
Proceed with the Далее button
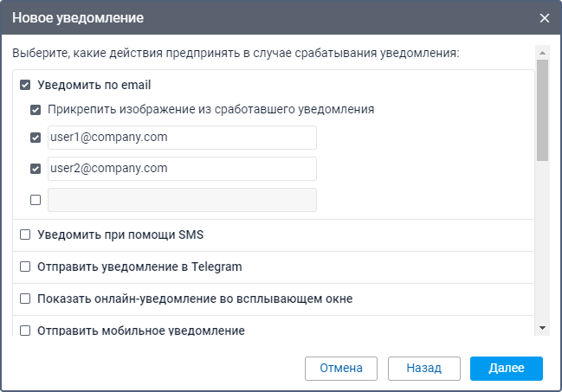(506, 368)
